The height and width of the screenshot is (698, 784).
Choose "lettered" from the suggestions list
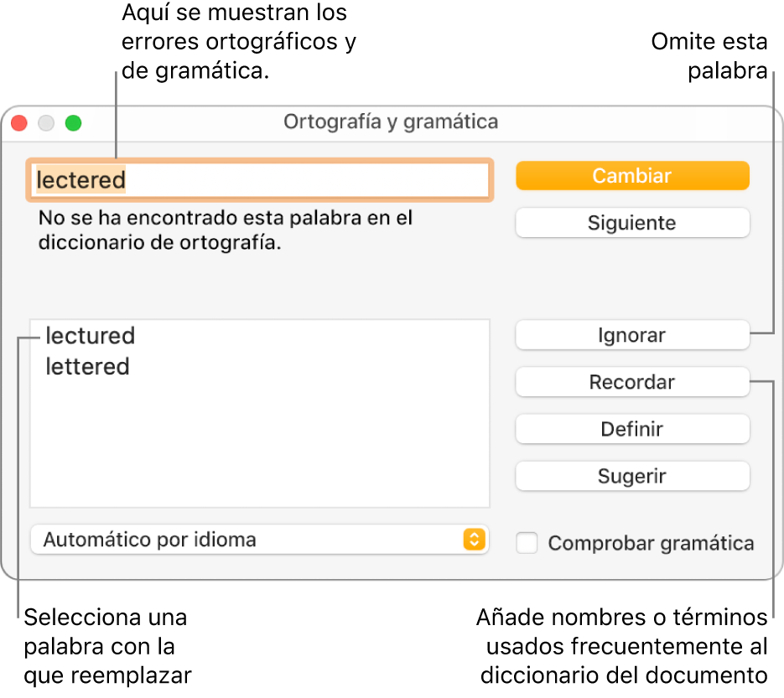[88, 367]
